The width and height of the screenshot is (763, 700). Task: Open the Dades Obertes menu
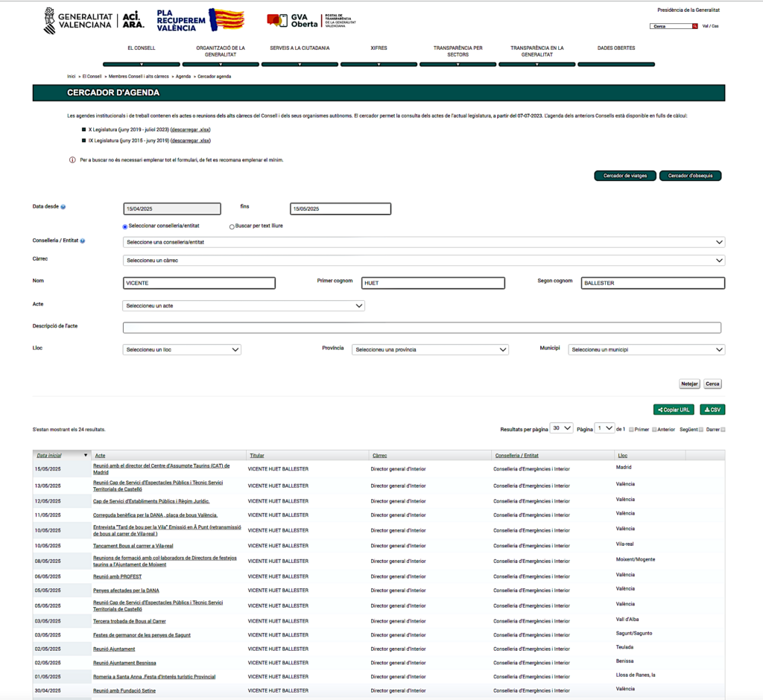pyautogui.click(x=615, y=48)
